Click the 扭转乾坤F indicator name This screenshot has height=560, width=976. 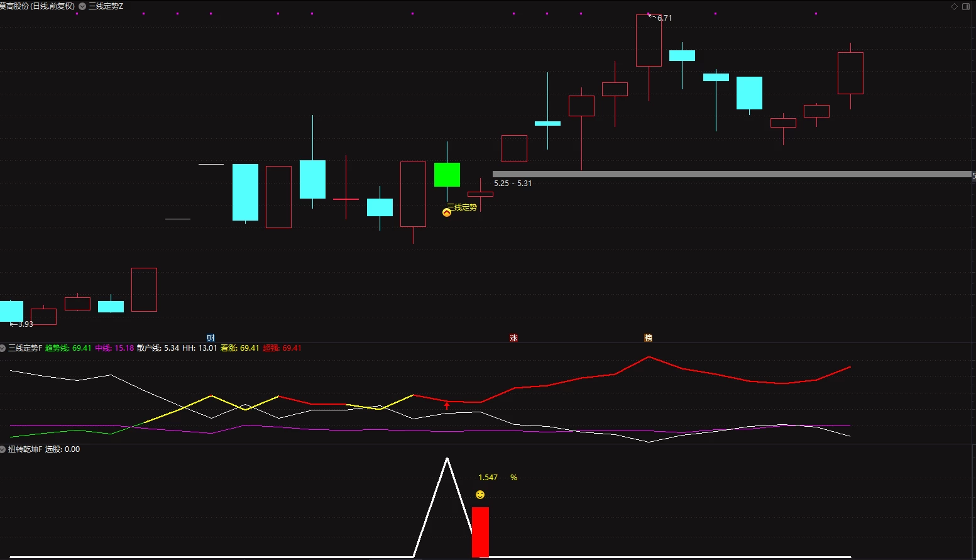click(25, 449)
